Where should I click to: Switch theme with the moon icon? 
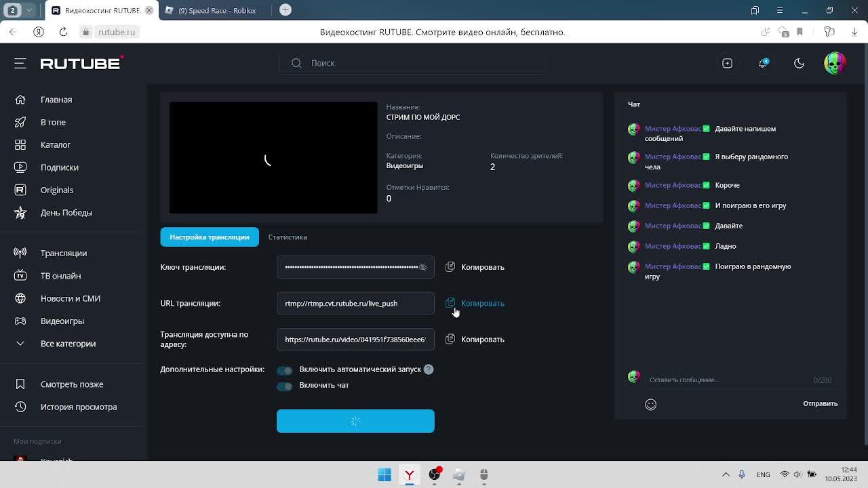point(799,63)
